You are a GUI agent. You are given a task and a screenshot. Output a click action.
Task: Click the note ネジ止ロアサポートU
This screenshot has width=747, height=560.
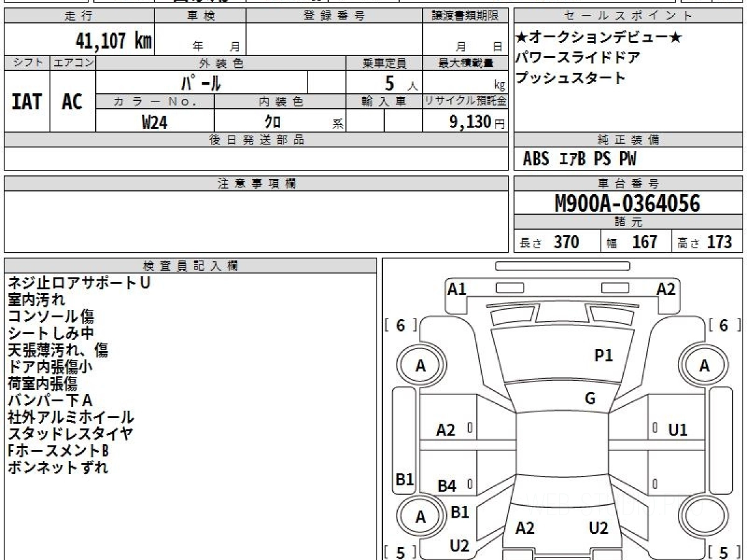coord(79,283)
